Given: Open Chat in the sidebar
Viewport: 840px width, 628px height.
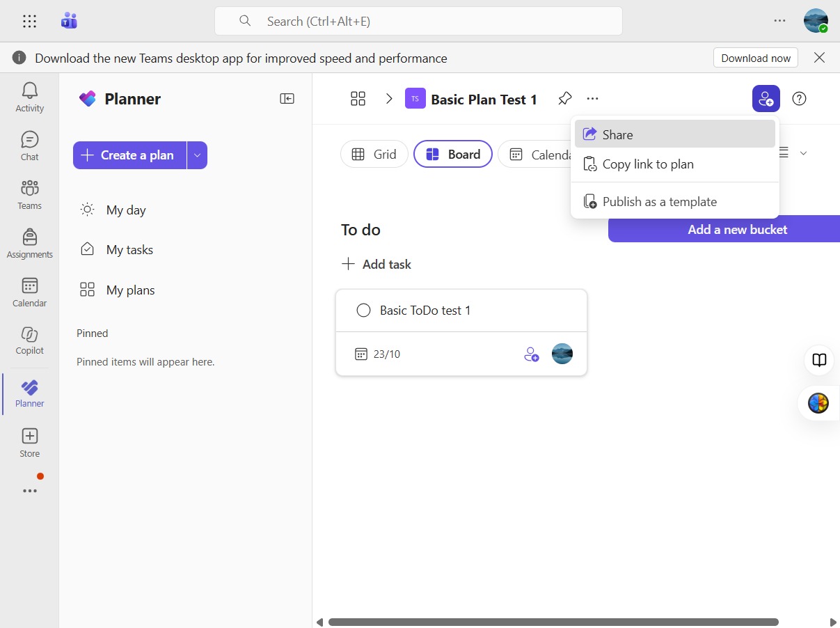Looking at the screenshot, I should click(29, 146).
